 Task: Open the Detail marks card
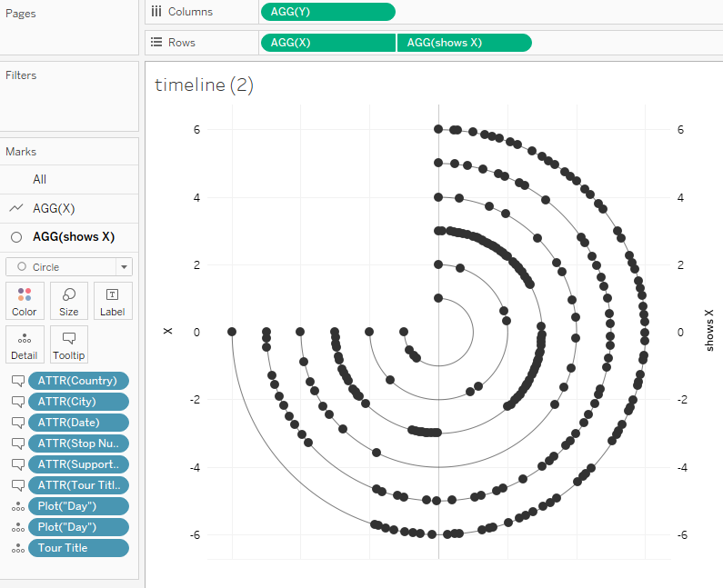point(24,344)
